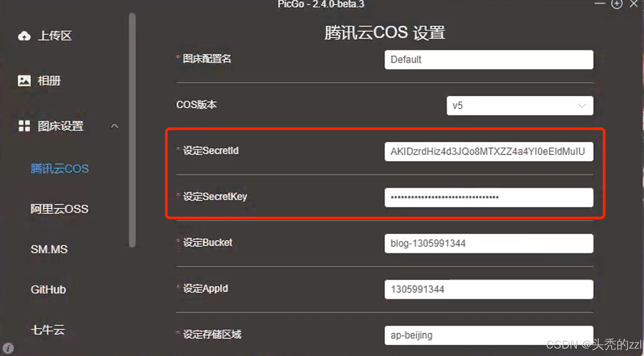Open the 上传区 upload area
The image size is (644, 356).
tap(55, 36)
